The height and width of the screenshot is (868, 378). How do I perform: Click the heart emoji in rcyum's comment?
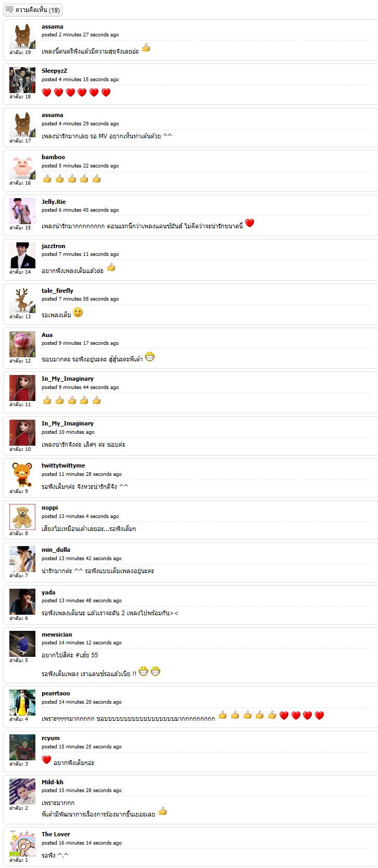pyautogui.click(x=46, y=760)
